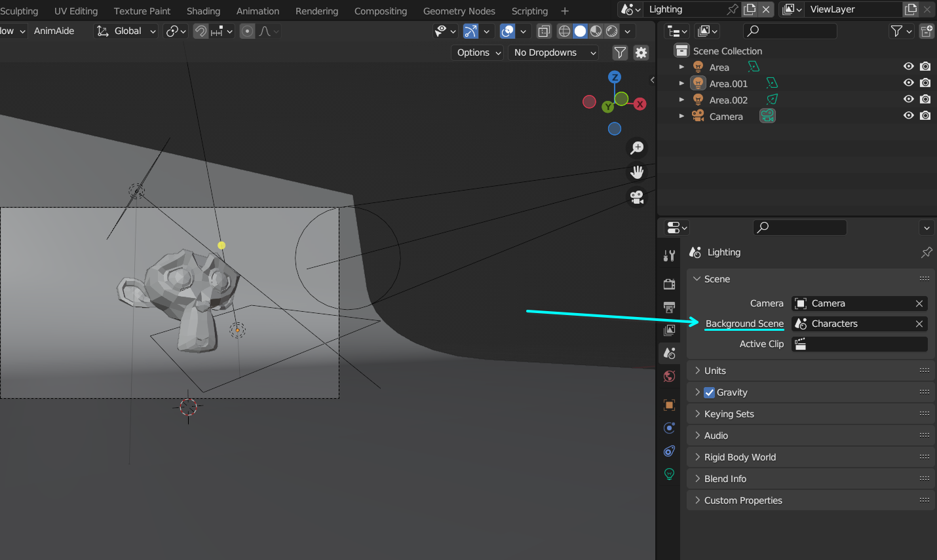Clear the scene Camera field

point(919,303)
